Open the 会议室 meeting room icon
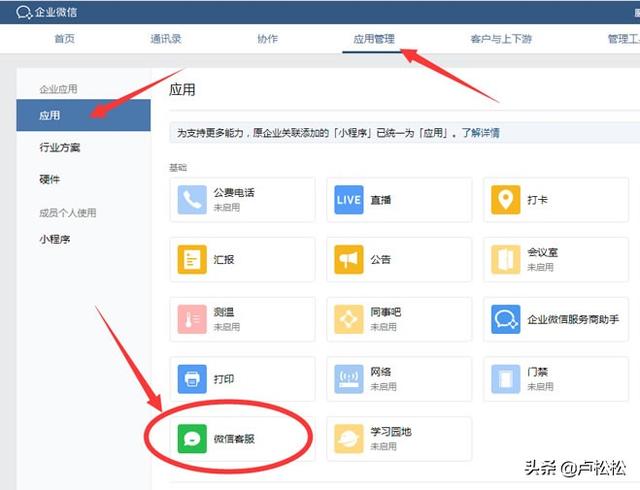 click(506, 260)
